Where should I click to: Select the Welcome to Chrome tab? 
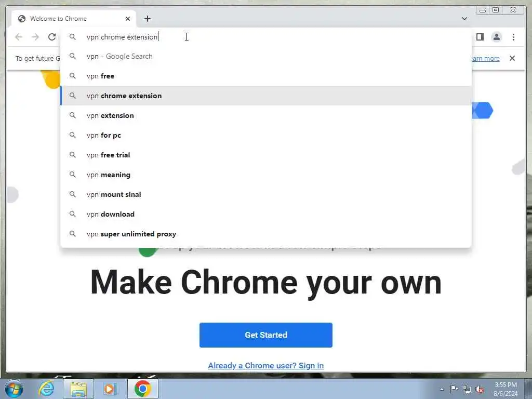pyautogui.click(x=74, y=19)
